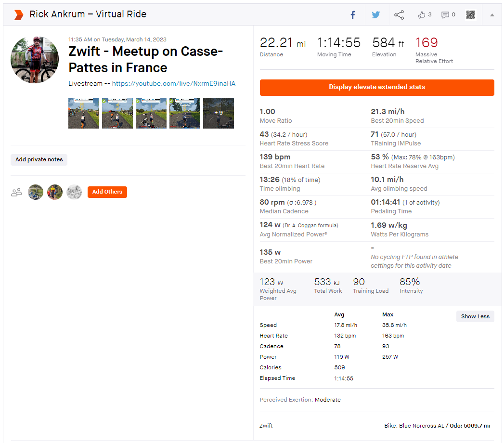
Task: Click the group athletes icon
Action: [x=16, y=192]
